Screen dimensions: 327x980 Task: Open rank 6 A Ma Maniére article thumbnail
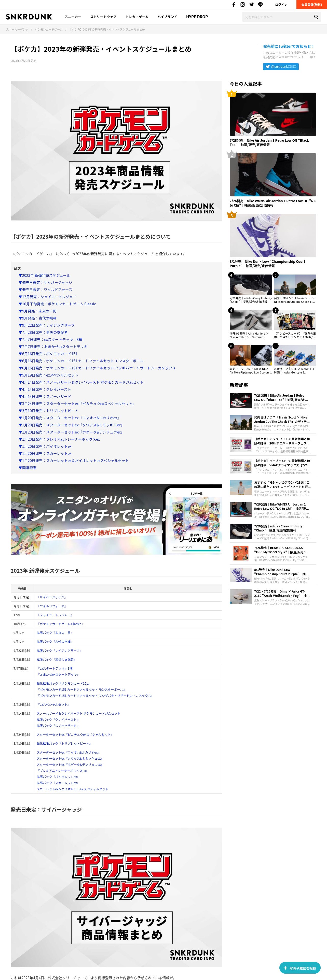click(x=251, y=320)
